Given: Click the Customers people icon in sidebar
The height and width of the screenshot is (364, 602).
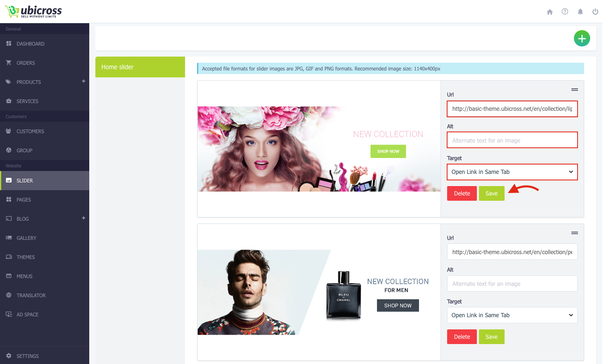Looking at the screenshot, I should (9, 131).
